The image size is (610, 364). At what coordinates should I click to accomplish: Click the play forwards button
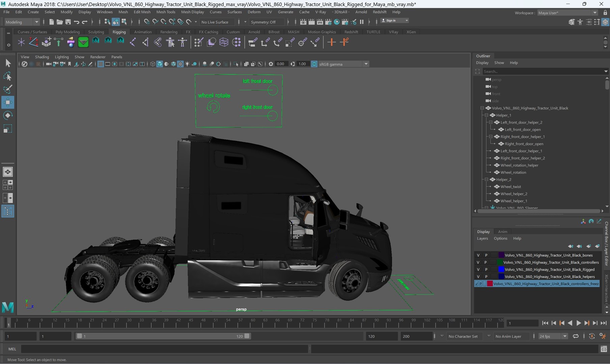(x=578, y=323)
